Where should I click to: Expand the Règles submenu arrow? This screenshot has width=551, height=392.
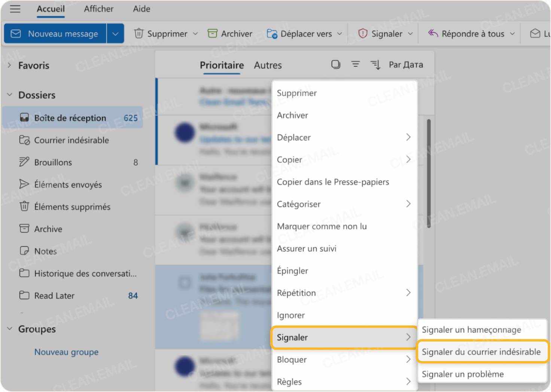point(408,382)
